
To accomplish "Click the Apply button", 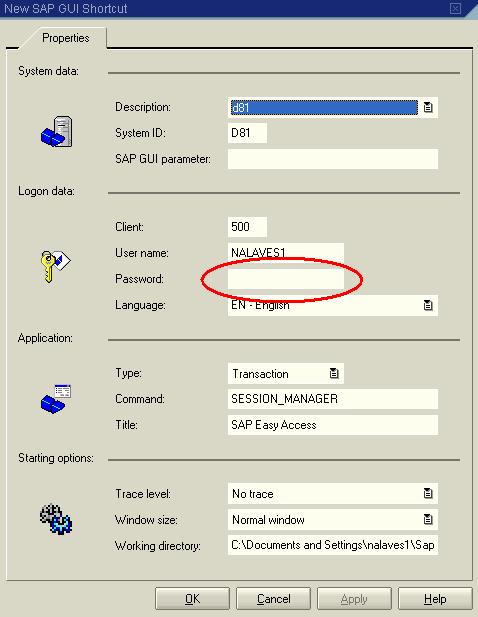I will tap(354, 599).
